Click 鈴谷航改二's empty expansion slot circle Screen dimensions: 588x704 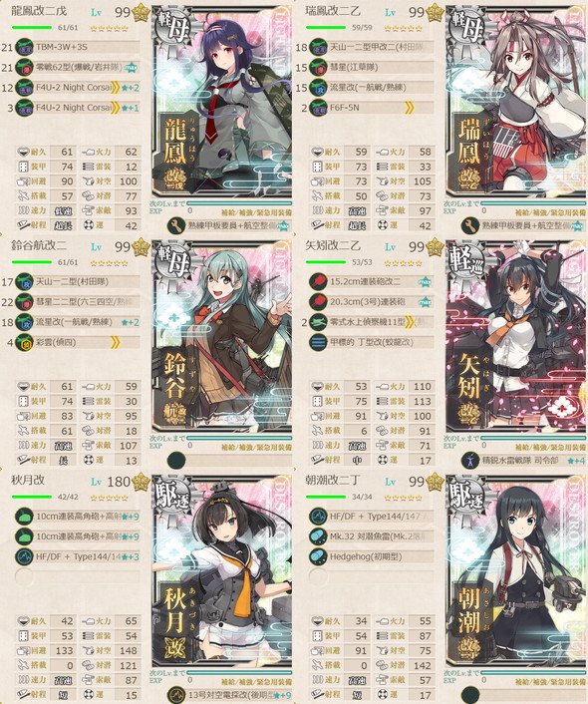coord(176,461)
